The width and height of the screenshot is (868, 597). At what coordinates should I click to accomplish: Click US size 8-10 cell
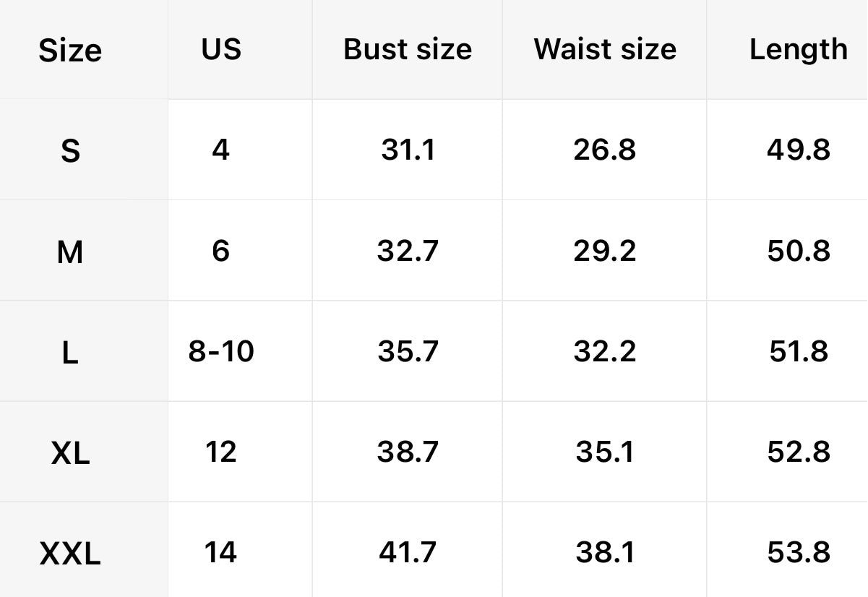coord(221,352)
